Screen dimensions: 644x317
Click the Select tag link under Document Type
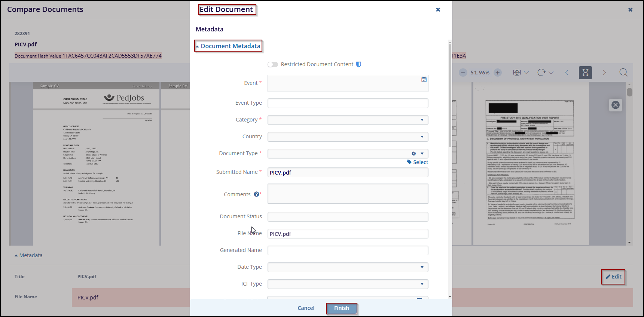[x=418, y=162]
